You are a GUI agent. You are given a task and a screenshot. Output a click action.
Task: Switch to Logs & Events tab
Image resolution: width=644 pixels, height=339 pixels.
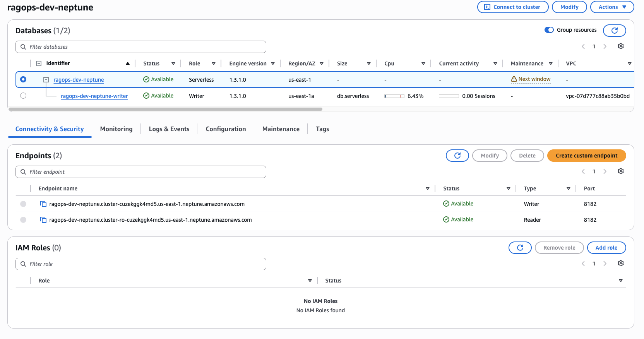tap(169, 129)
